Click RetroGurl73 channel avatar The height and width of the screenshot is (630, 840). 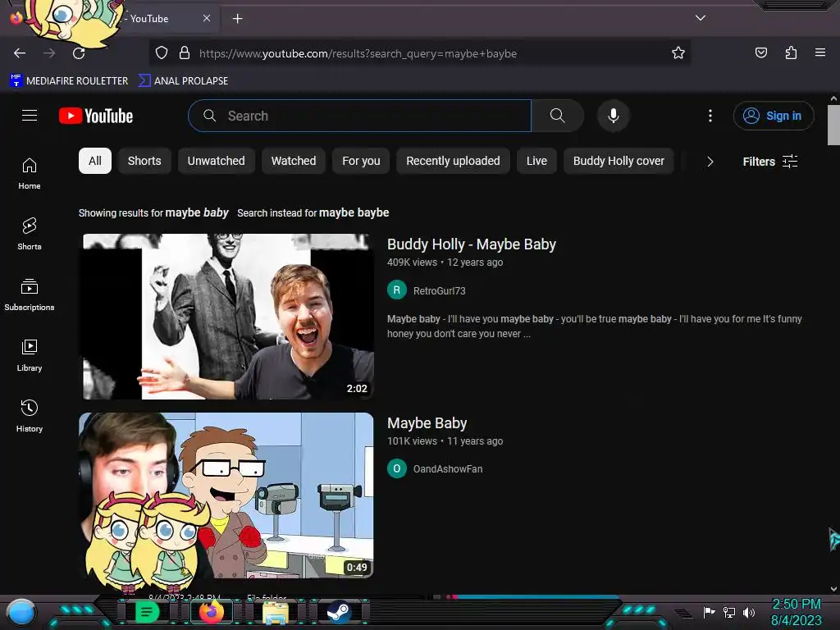pos(396,290)
